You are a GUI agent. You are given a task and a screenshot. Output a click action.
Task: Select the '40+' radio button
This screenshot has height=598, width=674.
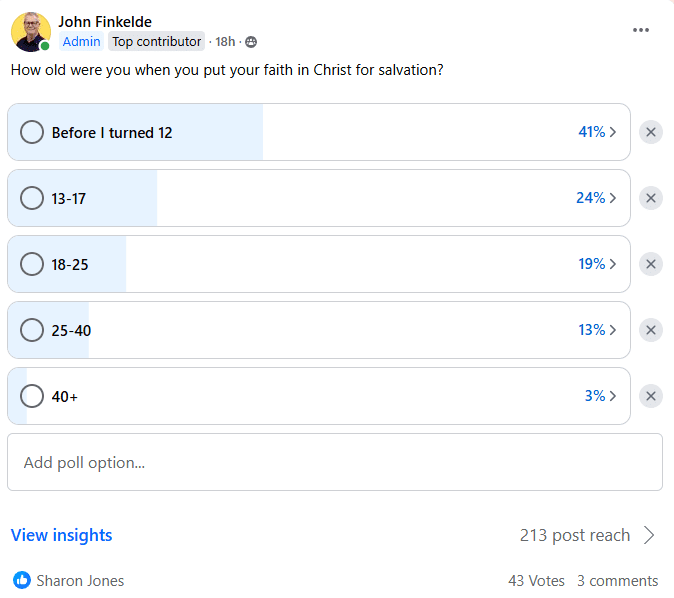point(32,396)
